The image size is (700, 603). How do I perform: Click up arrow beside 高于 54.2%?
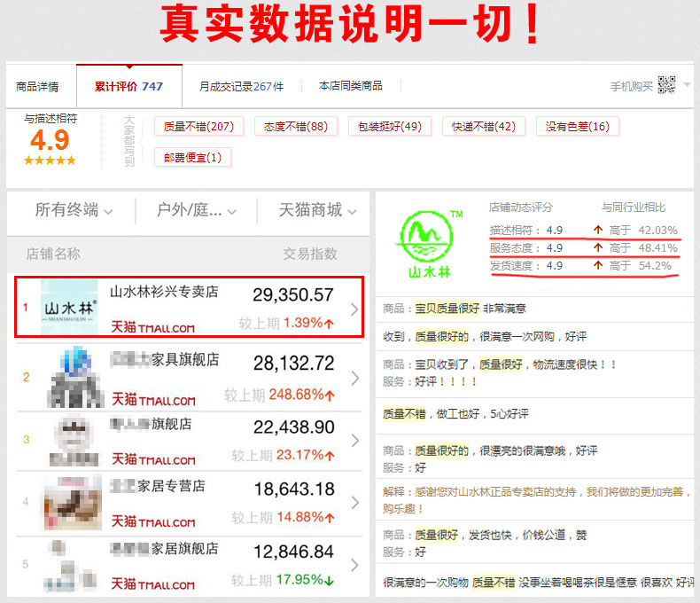[x=598, y=265]
